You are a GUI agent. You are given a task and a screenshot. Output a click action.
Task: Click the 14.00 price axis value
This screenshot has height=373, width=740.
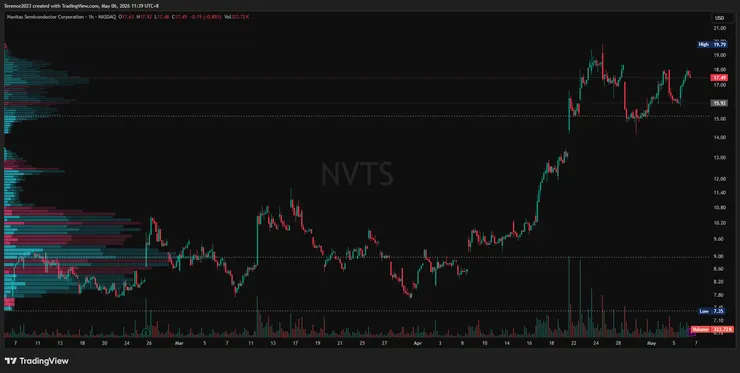720,137
